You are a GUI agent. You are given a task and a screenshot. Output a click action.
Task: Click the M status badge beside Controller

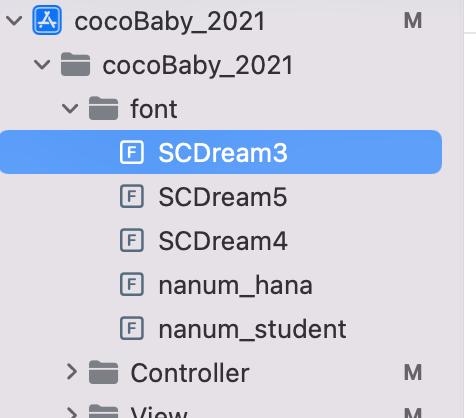point(413,372)
